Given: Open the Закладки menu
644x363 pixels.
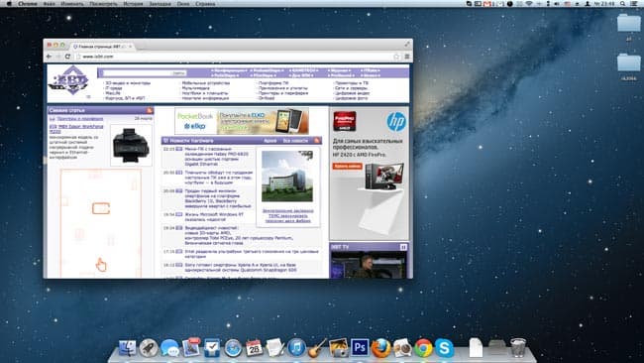Looking at the screenshot, I should pyautogui.click(x=160, y=4).
